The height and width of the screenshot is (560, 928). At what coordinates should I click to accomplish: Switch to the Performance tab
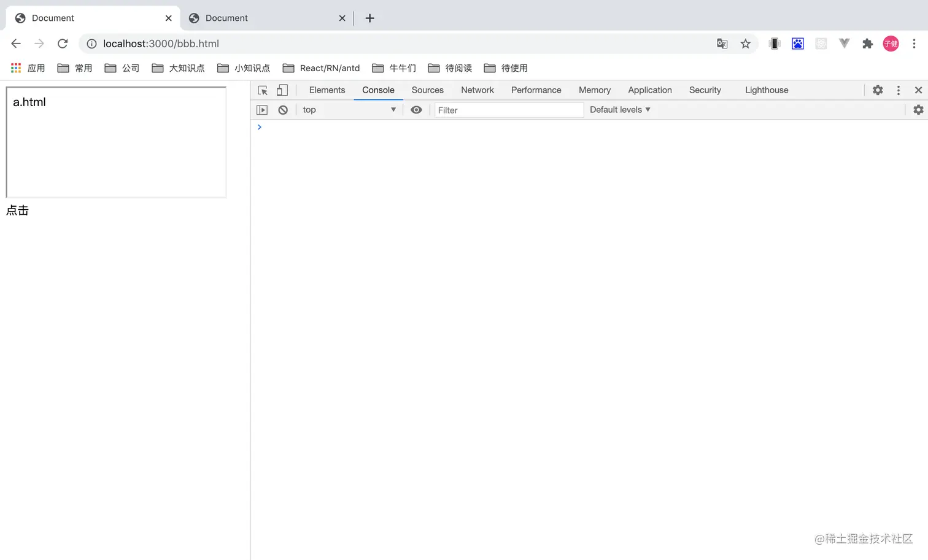point(536,90)
